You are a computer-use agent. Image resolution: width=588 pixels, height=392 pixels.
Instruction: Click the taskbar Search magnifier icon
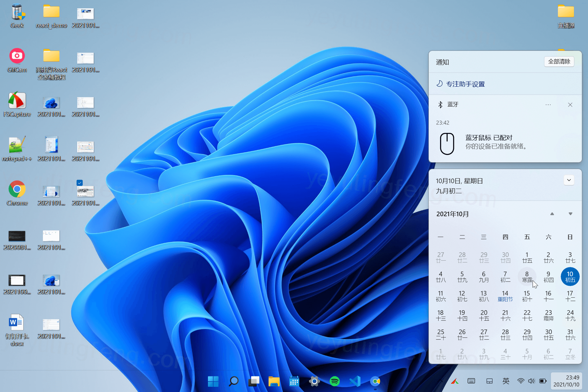click(x=234, y=381)
